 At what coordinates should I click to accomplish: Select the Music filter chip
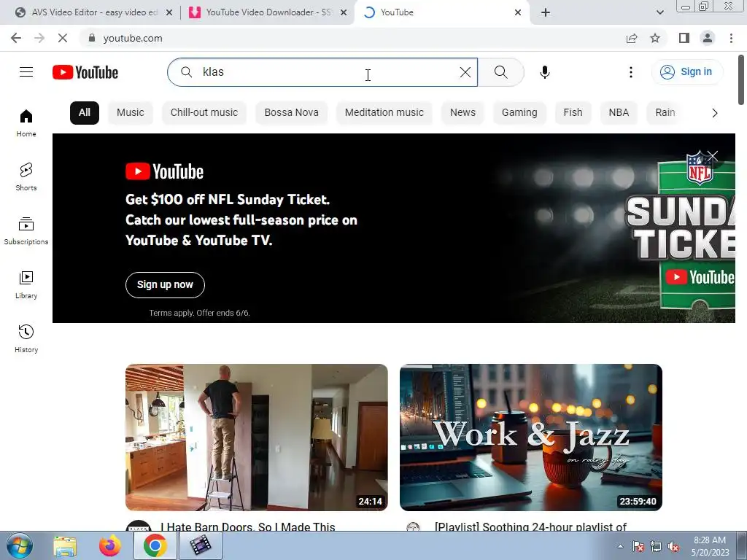tap(130, 113)
